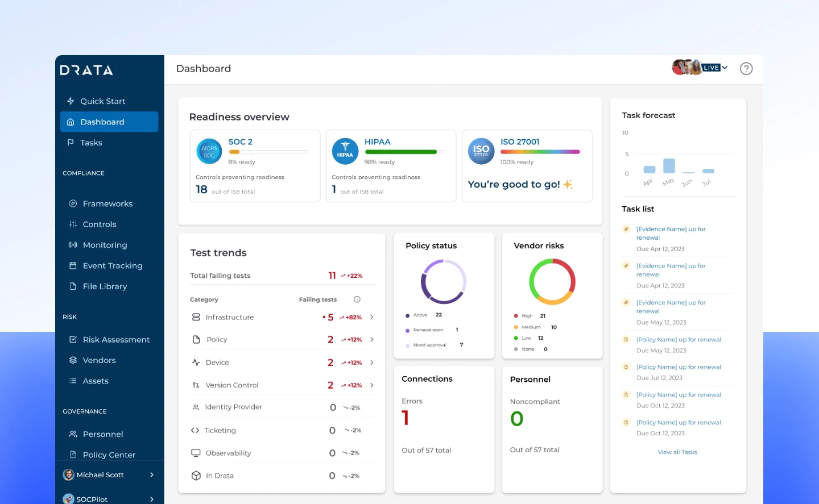819x504 pixels.
Task: Click the Quick Start lightning icon
Action: [71, 101]
